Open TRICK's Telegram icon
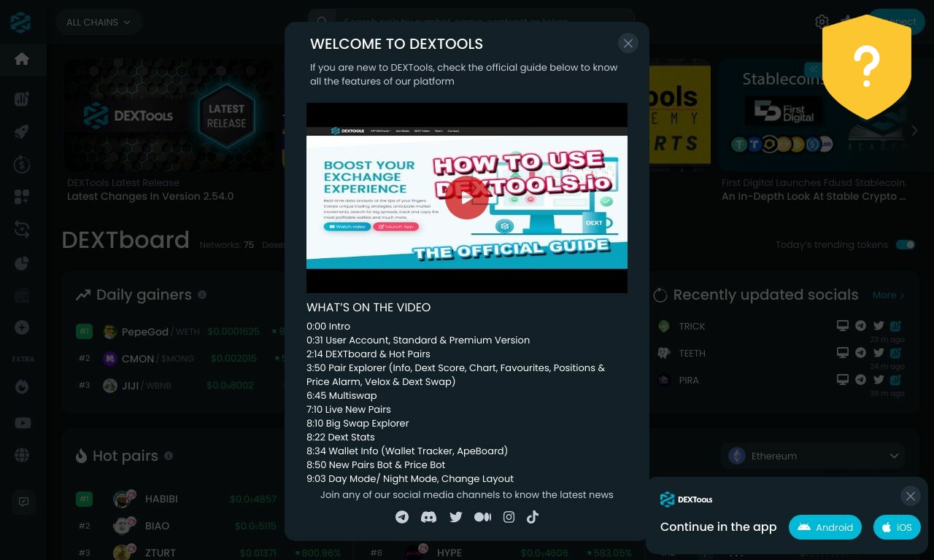The height and width of the screenshot is (560, 934). tap(861, 326)
